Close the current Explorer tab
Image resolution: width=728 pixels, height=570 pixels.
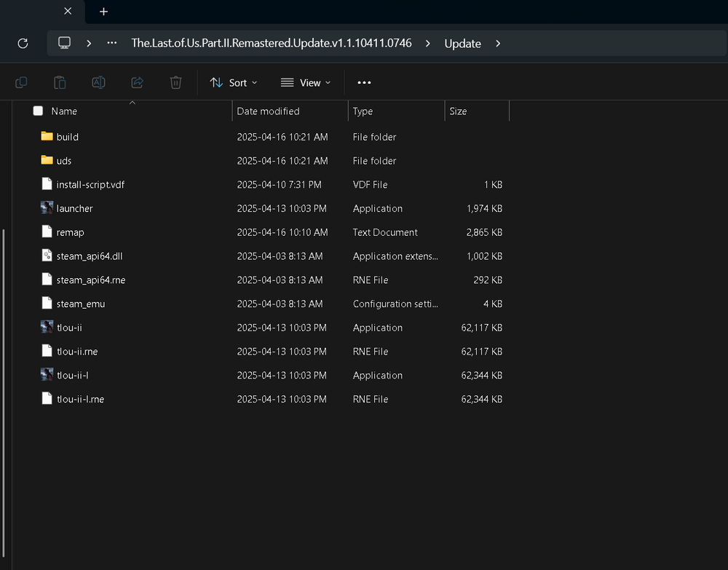pos(68,11)
